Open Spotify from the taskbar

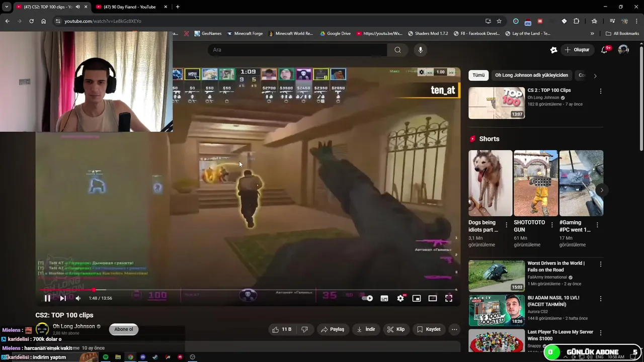point(106,357)
